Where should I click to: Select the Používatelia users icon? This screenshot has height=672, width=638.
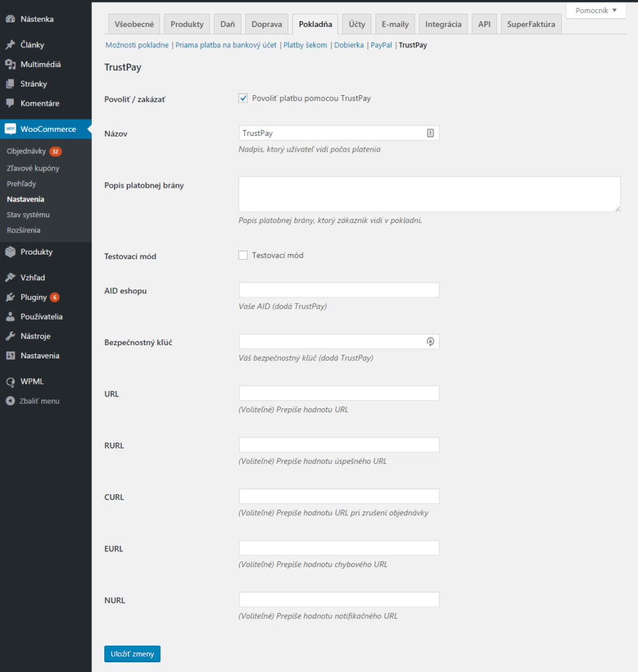(11, 316)
